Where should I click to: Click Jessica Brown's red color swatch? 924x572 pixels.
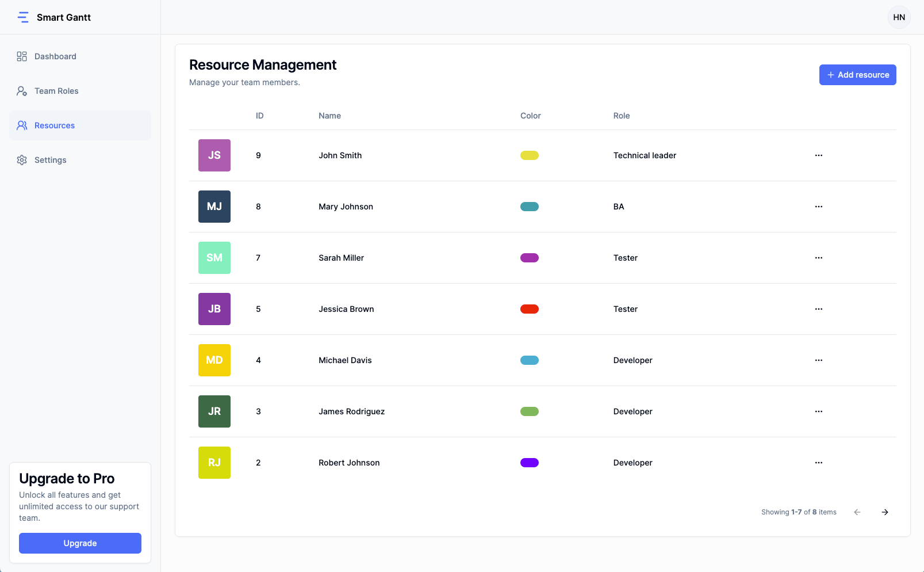tap(530, 308)
